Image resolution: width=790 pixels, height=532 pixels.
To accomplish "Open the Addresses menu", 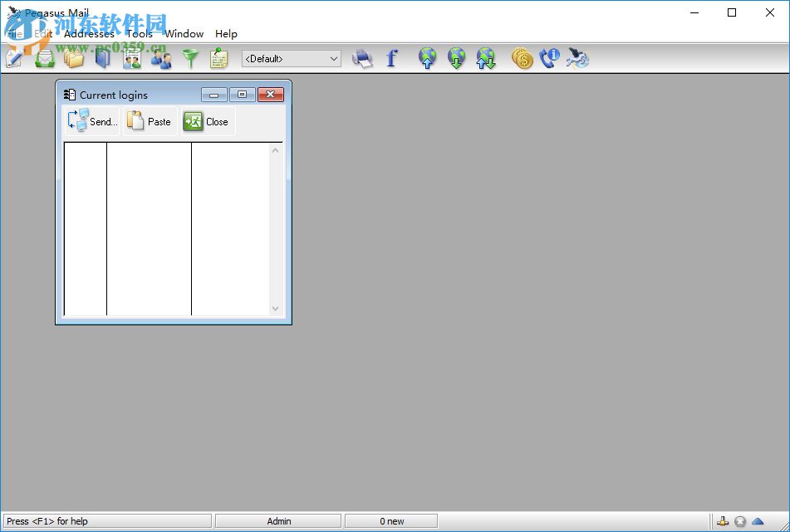I will click(89, 34).
